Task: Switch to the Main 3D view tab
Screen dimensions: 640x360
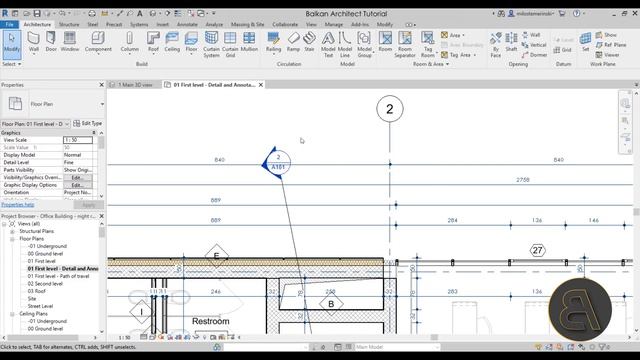Action: pyautogui.click(x=135, y=85)
